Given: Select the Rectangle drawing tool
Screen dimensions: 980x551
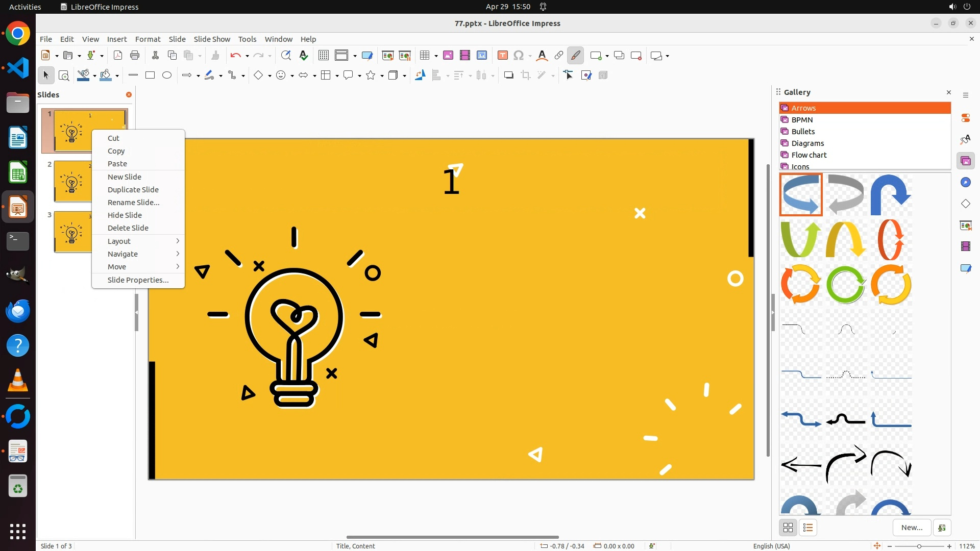Looking at the screenshot, I should (150, 76).
